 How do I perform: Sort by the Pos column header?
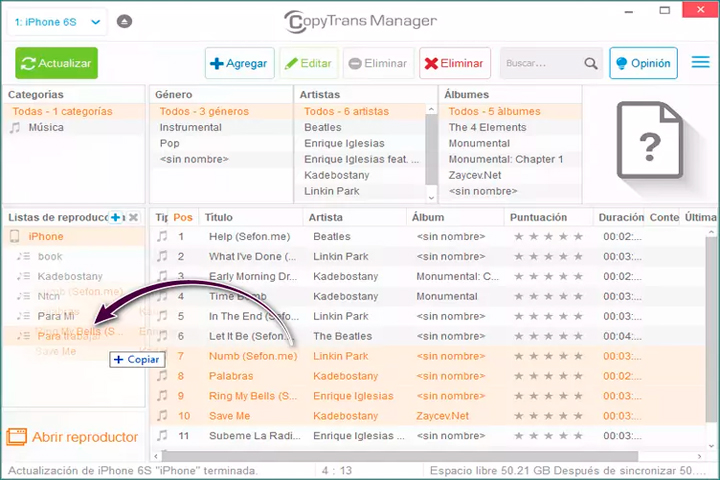[183, 217]
